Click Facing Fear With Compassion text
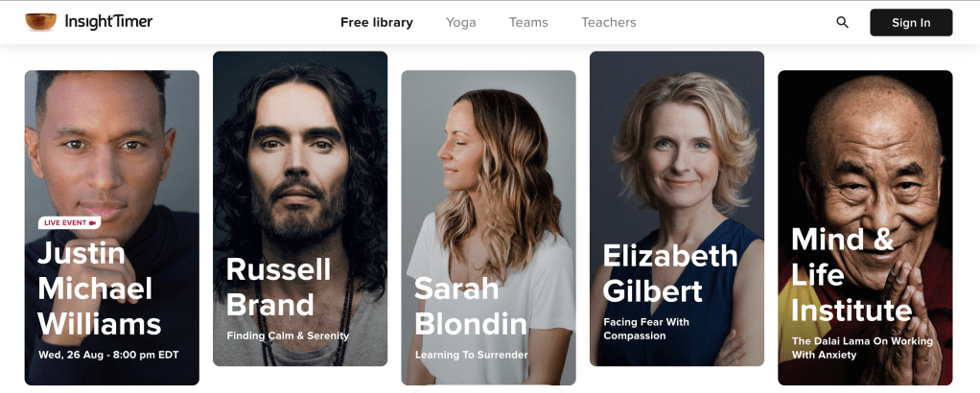This screenshot has height=393, width=980. [646, 329]
